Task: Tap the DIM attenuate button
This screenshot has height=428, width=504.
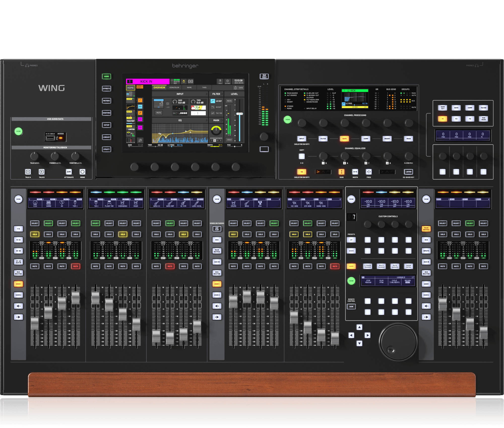Action: (69, 172)
